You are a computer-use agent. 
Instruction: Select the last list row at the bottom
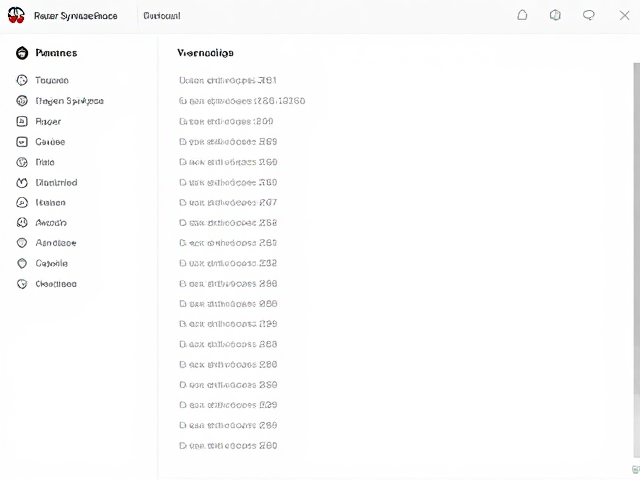coord(228,445)
